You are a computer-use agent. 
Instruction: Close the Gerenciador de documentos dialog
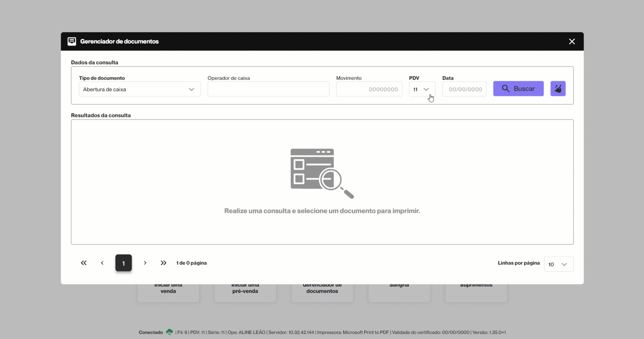pos(572,41)
